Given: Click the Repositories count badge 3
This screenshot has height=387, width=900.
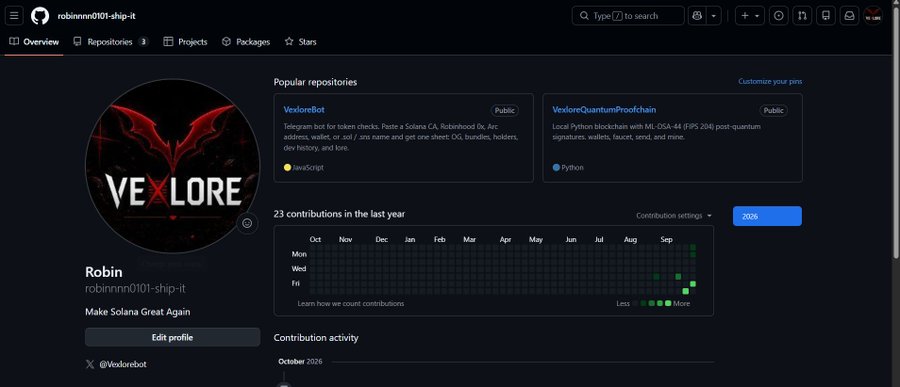Looking at the screenshot, I should (143, 42).
